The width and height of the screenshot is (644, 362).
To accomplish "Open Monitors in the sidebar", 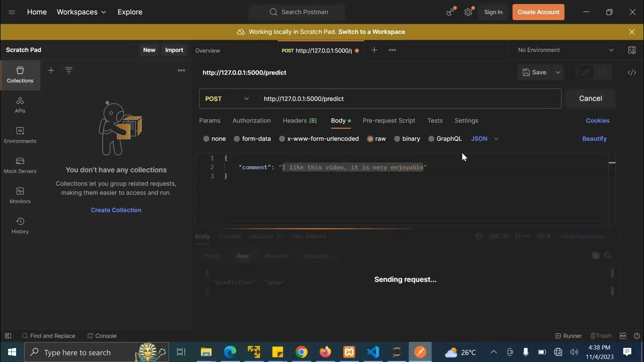I will (20, 196).
